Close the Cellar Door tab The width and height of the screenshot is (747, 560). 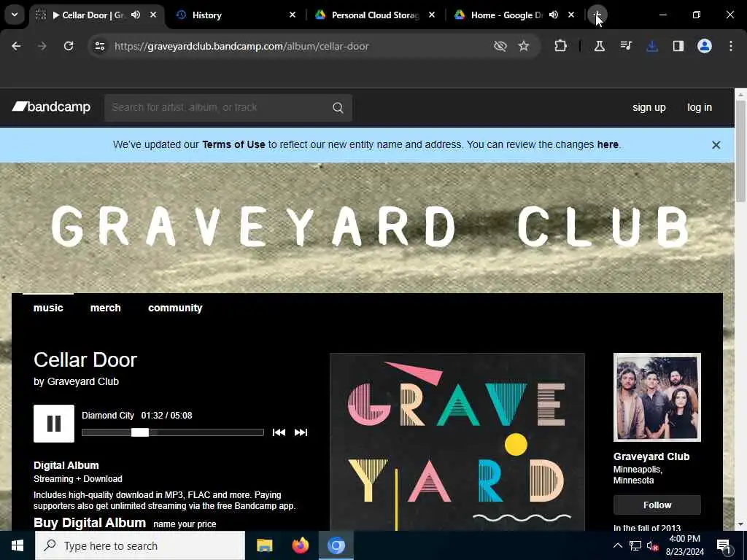tap(153, 15)
